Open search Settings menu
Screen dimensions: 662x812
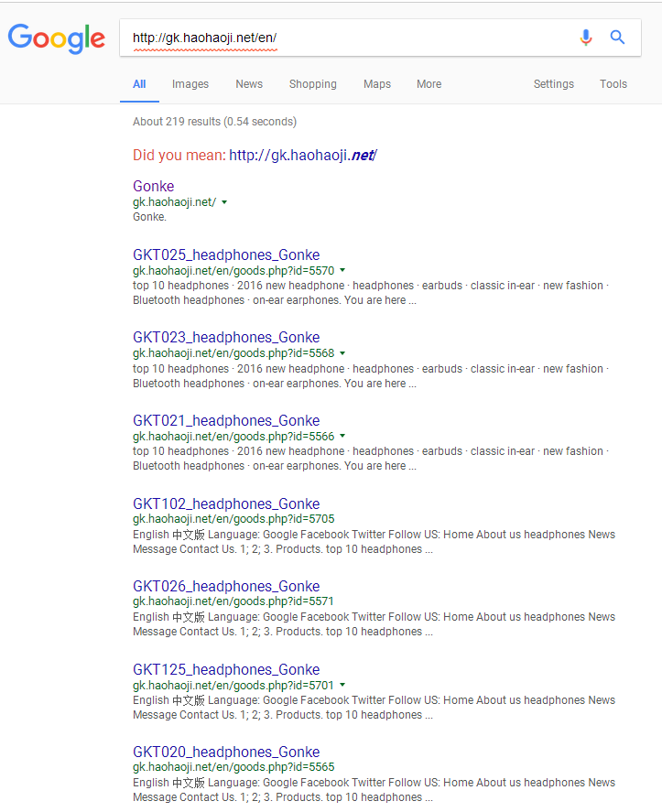(x=554, y=84)
